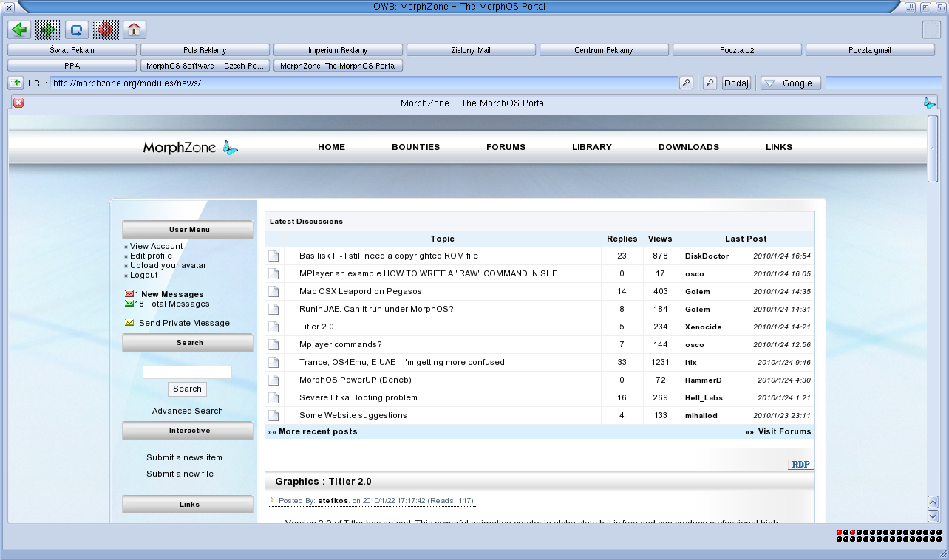Open the home page via house icon

pos(134,30)
